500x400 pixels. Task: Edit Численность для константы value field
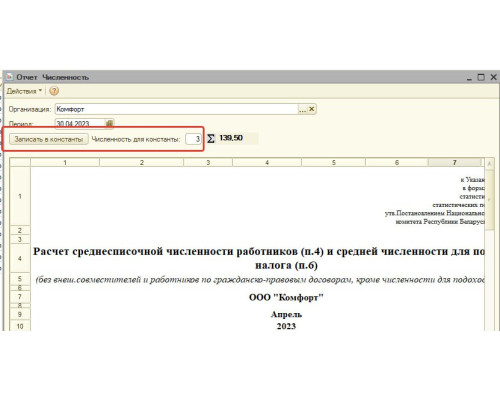[193, 139]
